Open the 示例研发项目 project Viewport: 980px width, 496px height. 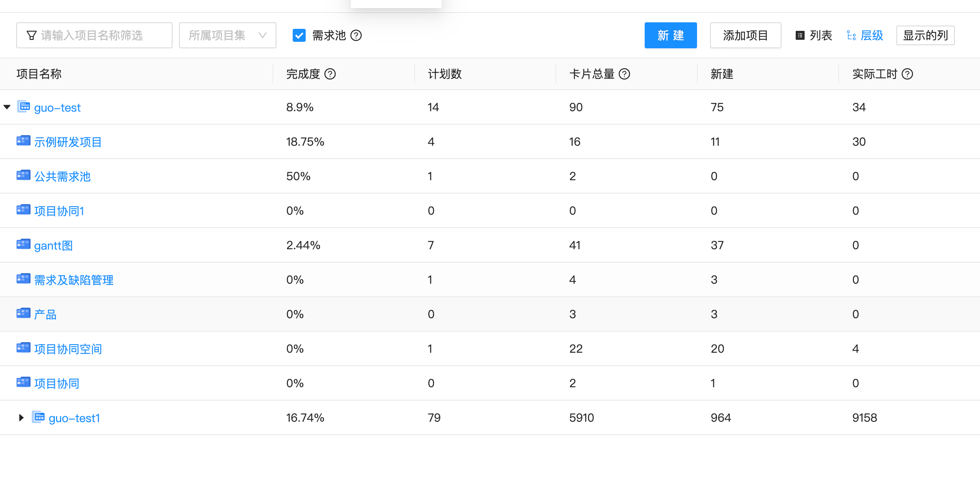[67, 141]
